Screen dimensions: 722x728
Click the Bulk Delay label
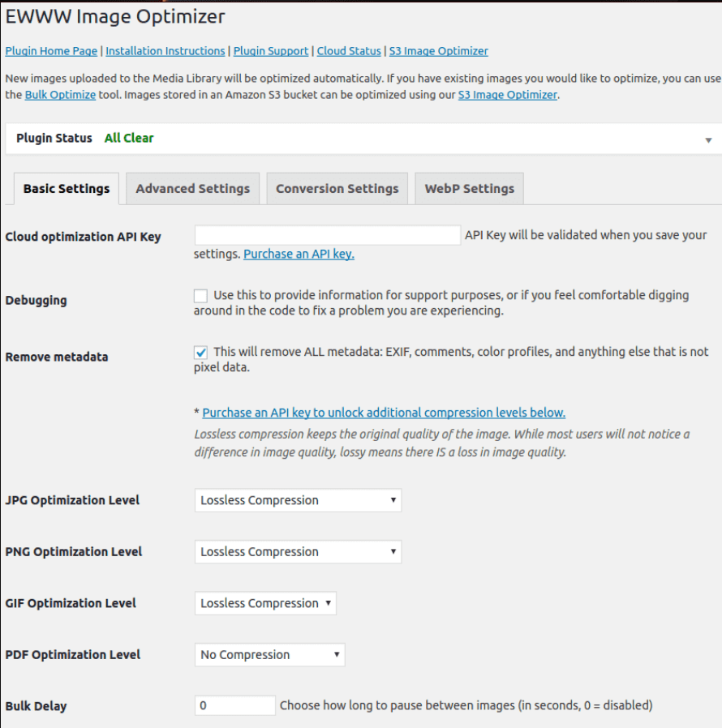point(36,706)
